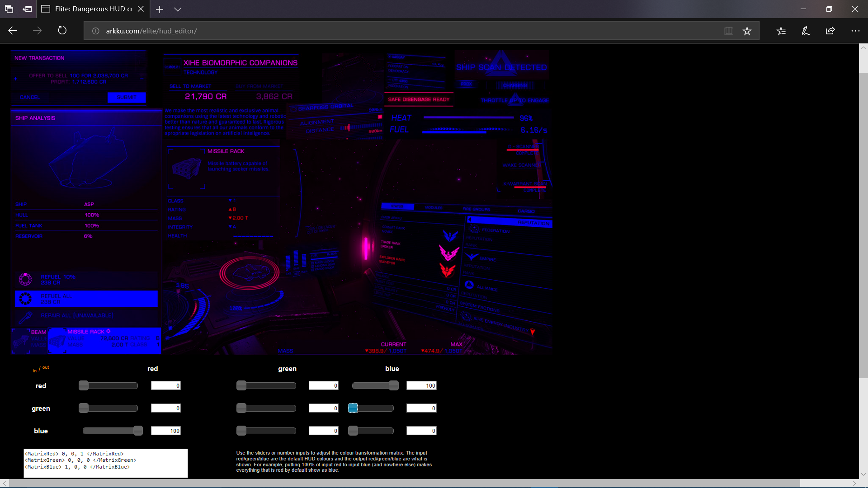Viewport: 868px width, 488px height.
Task: Click the 'blue' output column header
Action: [392, 369]
